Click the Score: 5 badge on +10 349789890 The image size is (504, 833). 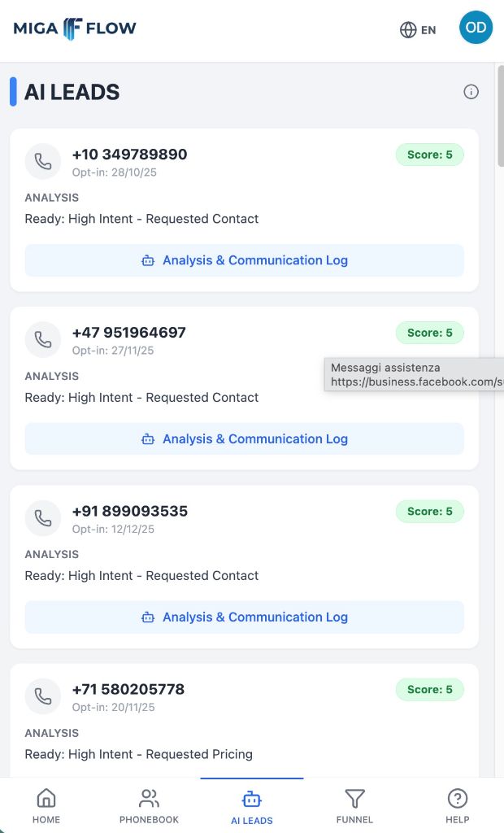pos(429,155)
